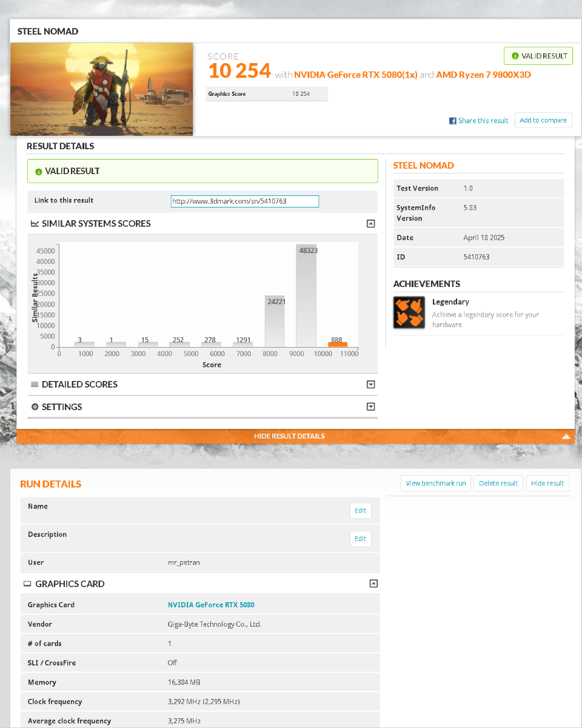Open the NVIDIA GeForce RTX 5080(1x) link in score header
Screen dimensions: 582x728
[x=356, y=75]
